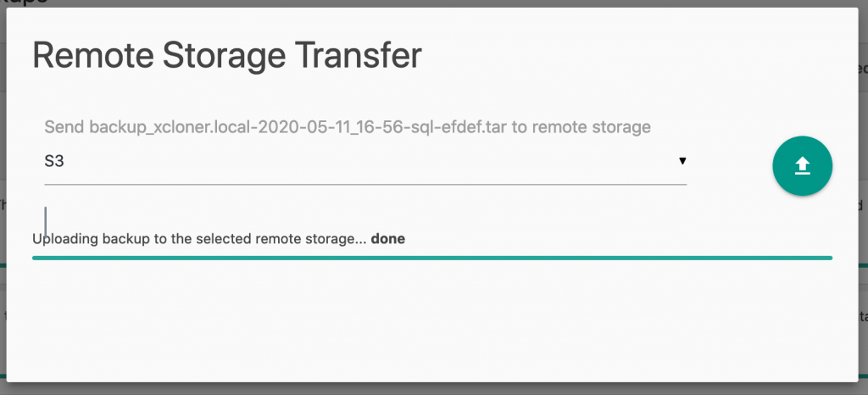
Task: Click the dimmed backdrop right of the dialog
Action: [x=863, y=197]
